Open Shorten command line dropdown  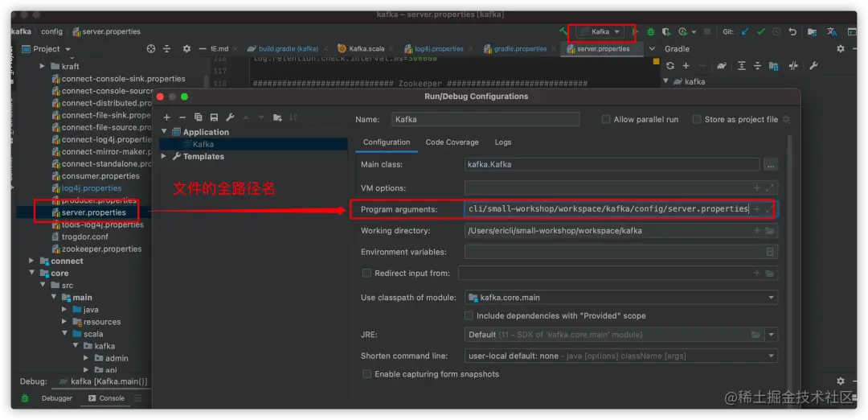point(621,356)
